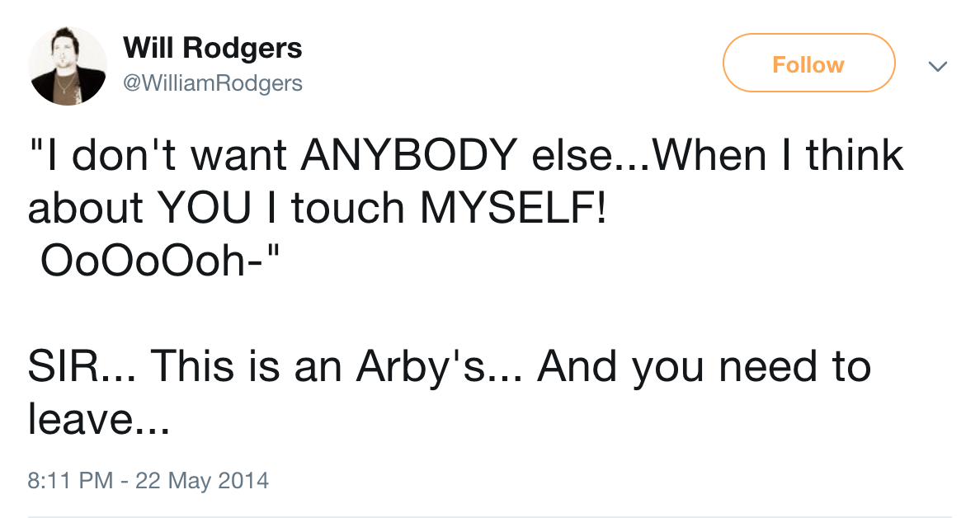Image resolution: width=980 pixels, height=518 pixels.
Task: Click the @WilliamRodgers handle
Action: [x=213, y=83]
